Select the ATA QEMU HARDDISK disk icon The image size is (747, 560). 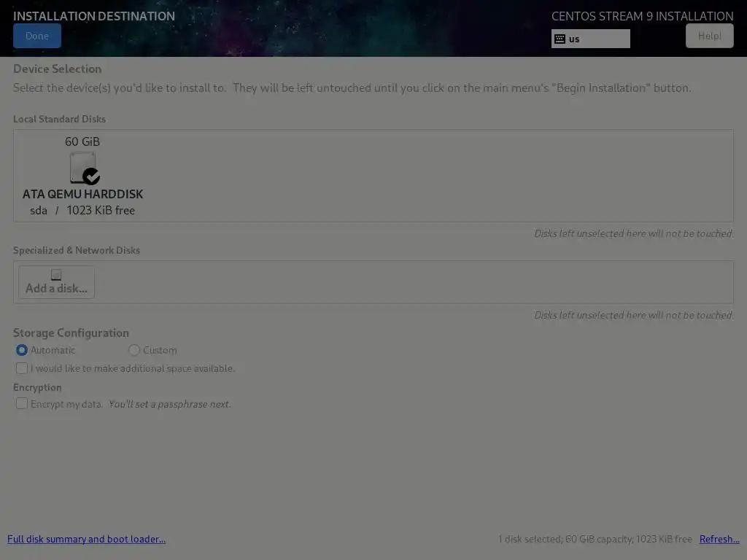pyautogui.click(x=85, y=168)
